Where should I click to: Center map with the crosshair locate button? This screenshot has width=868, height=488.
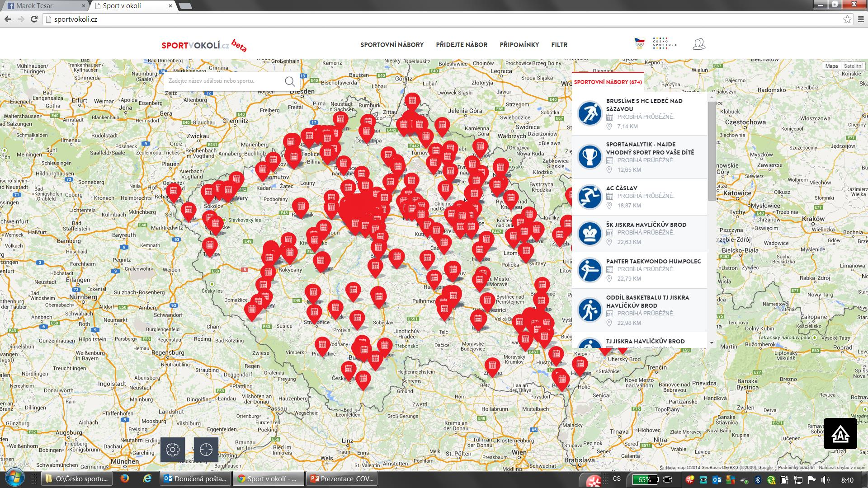(x=206, y=449)
